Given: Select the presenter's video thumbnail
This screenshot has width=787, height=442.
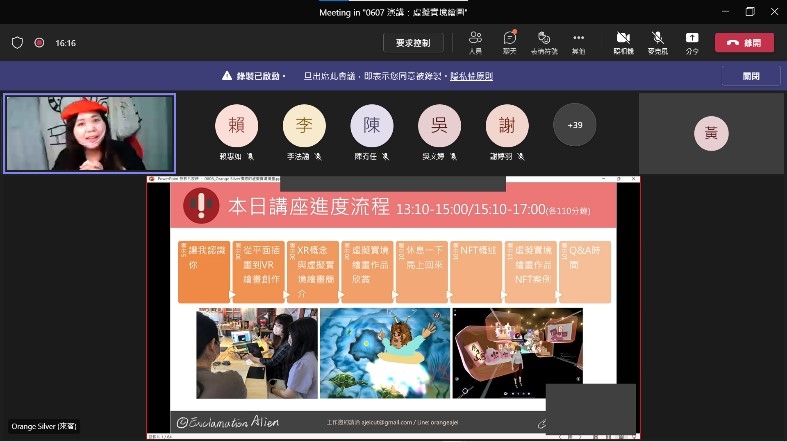Looking at the screenshot, I should [x=89, y=134].
